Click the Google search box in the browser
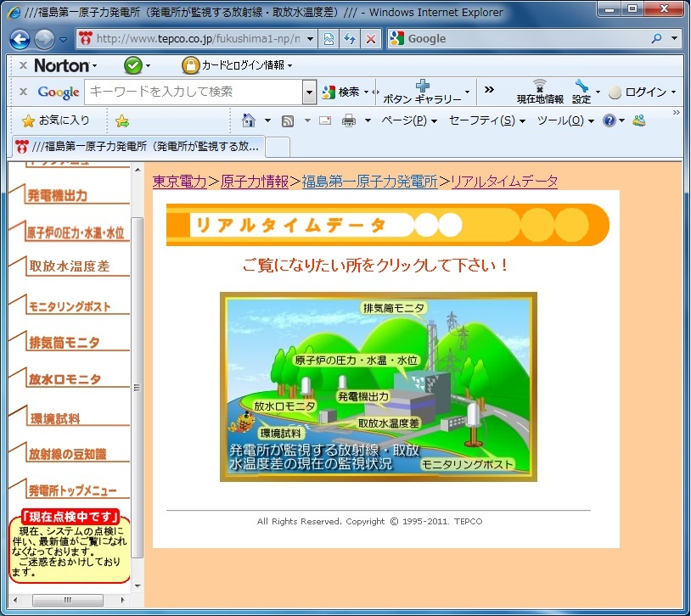 click(x=525, y=39)
